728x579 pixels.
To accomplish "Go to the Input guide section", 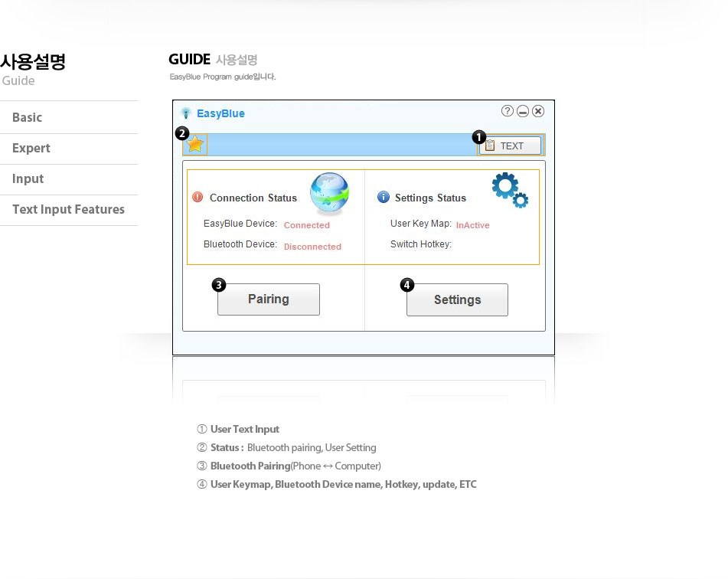I will (x=28, y=178).
